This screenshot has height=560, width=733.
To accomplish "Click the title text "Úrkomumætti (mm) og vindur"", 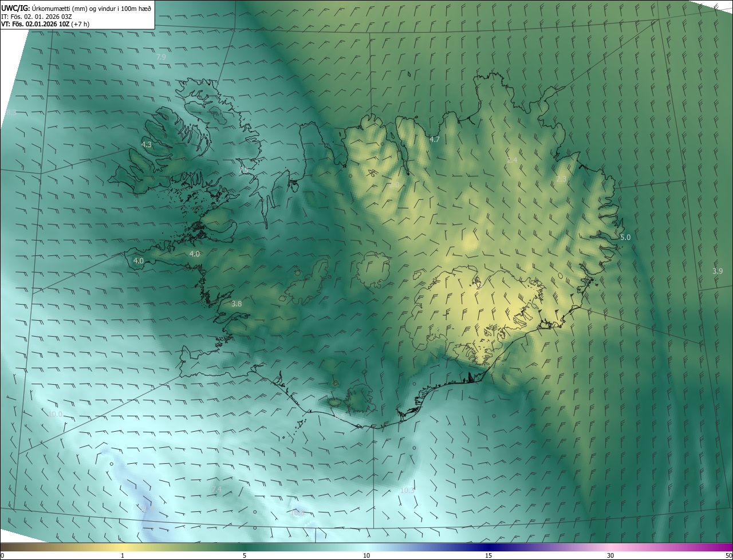I will point(73,8).
